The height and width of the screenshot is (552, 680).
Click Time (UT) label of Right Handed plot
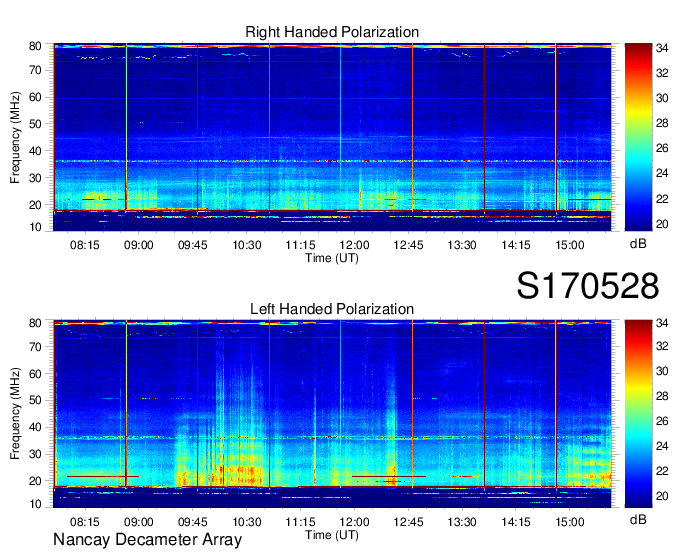click(332, 258)
